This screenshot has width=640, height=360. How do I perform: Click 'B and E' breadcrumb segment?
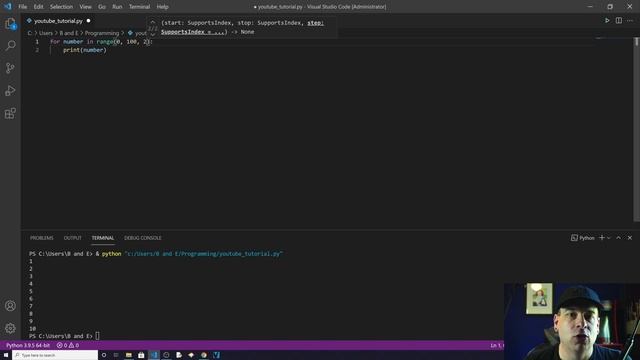coord(69,33)
